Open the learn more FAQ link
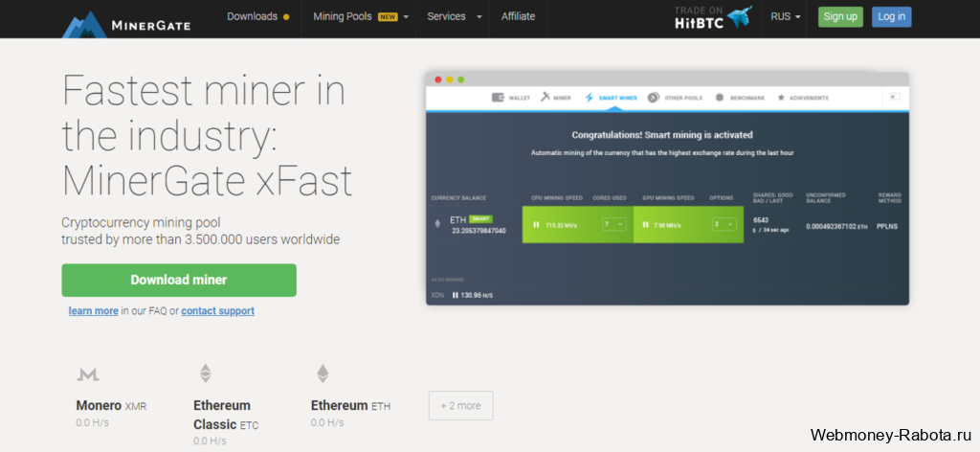The image size is (980, 452). pyautogui.click(x=93, y=310)
